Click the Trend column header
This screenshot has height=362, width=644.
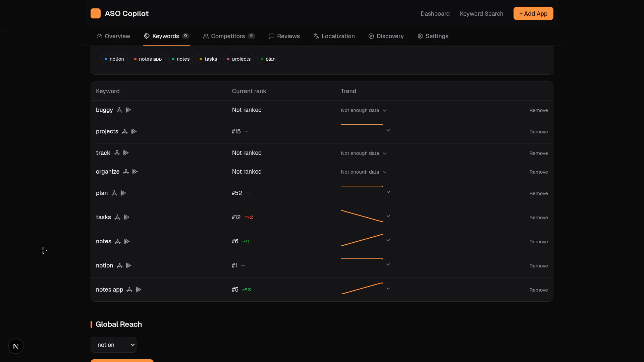[x=348, y=91]
